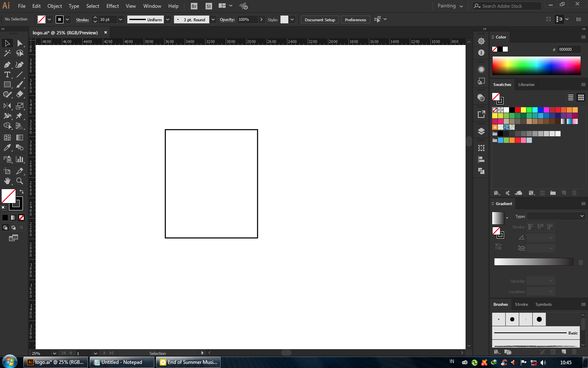This screenshot has width=588, height=368.
Task: Pick a color from the Color spectrum bar
Action: coord(536,65)
